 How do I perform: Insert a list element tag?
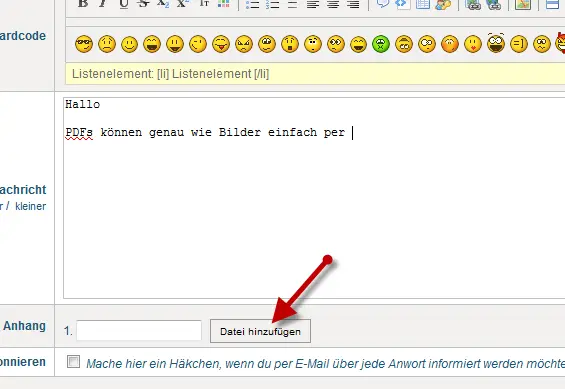pos(293,4)
